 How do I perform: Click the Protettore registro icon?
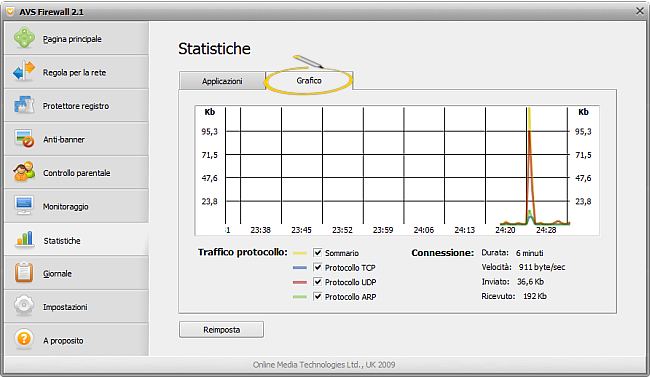24,105
